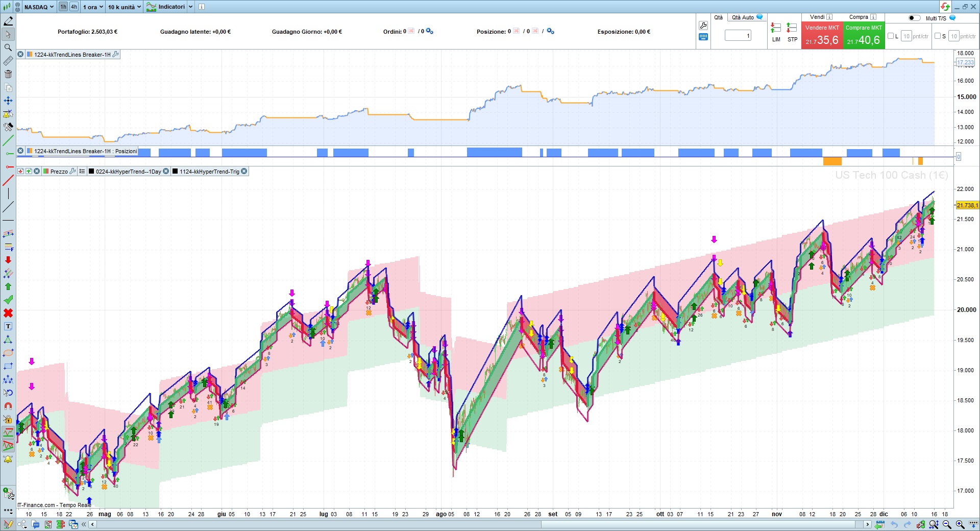Click the info icon next to Indicatori
Screen dimensions: 980x531
coord(202,7)
